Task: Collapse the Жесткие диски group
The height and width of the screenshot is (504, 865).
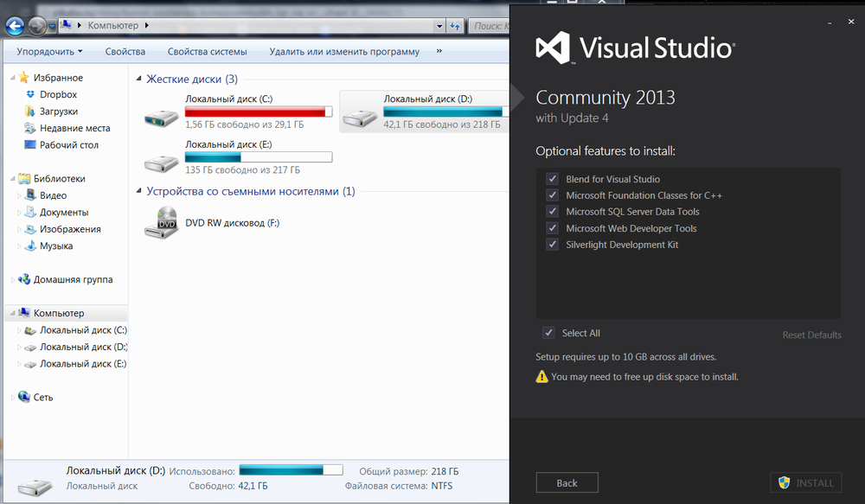Action: 139,79
